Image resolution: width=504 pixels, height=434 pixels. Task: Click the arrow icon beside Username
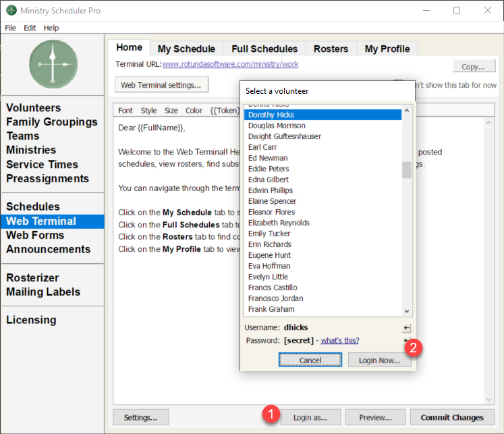406,328
